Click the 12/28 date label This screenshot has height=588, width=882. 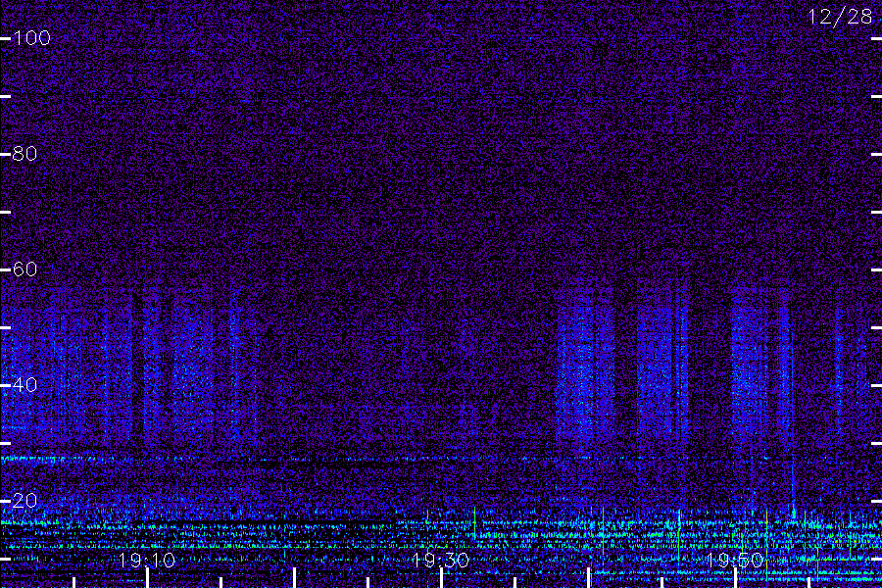click(840, 17)
